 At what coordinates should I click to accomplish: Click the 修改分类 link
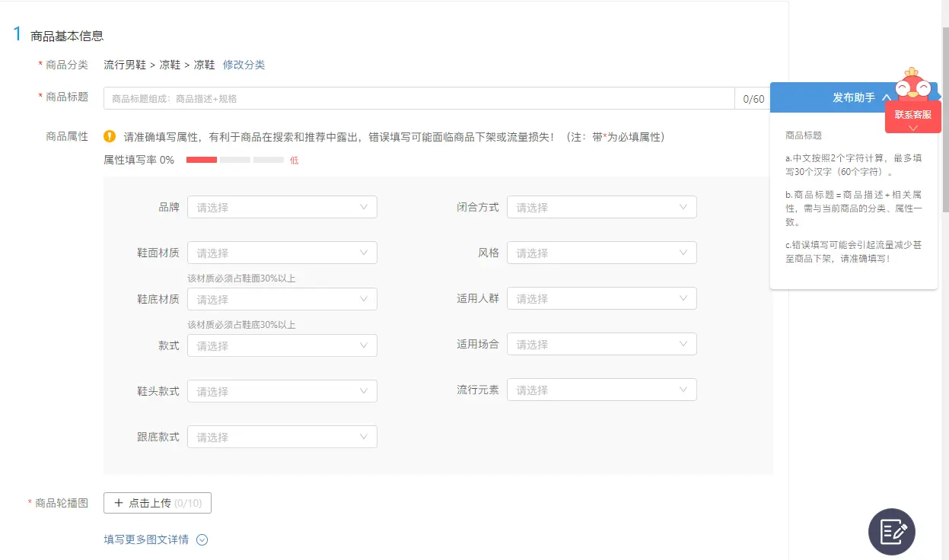[x=244, y=65]
